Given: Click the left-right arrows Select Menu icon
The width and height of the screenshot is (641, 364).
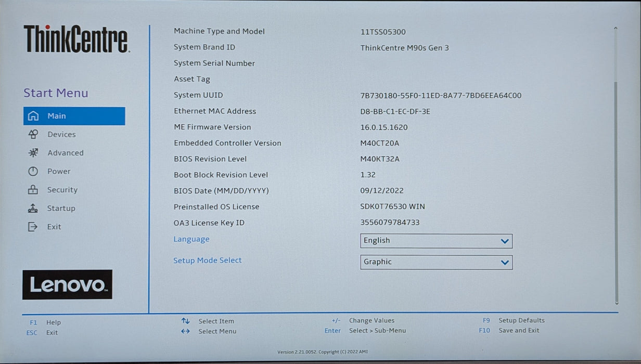Looking at the screenshot, I should 186,331.
